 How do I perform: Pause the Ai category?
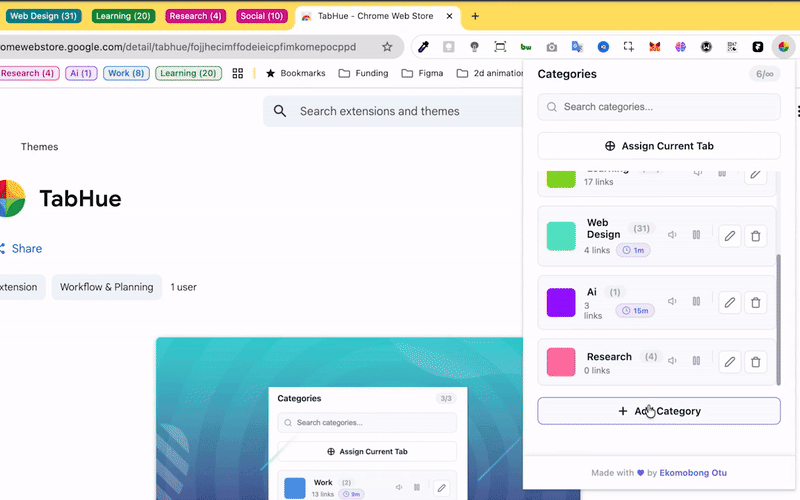pyautogui.click(x=696, y=301)
